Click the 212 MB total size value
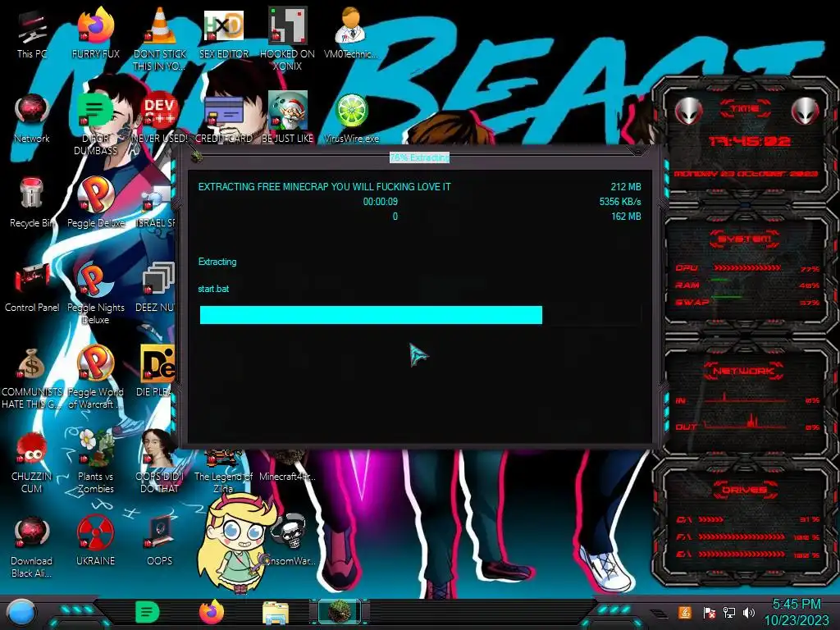Viewport: 840px width, 630px height. click(x=626, y=187)
